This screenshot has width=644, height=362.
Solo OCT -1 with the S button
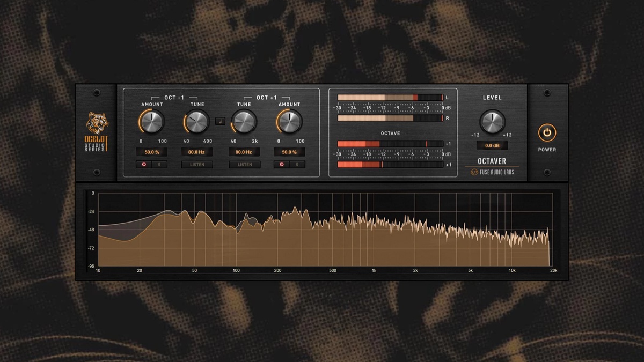159,165
